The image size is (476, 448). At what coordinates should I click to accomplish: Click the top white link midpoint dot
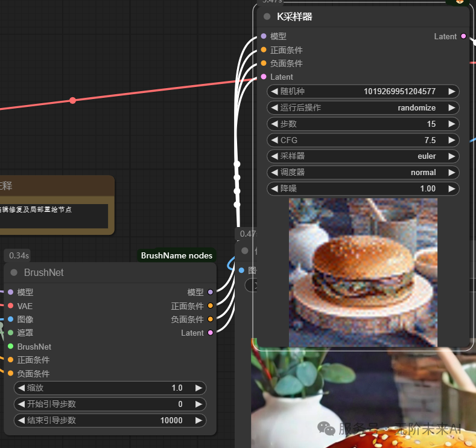tap(236, 164)
